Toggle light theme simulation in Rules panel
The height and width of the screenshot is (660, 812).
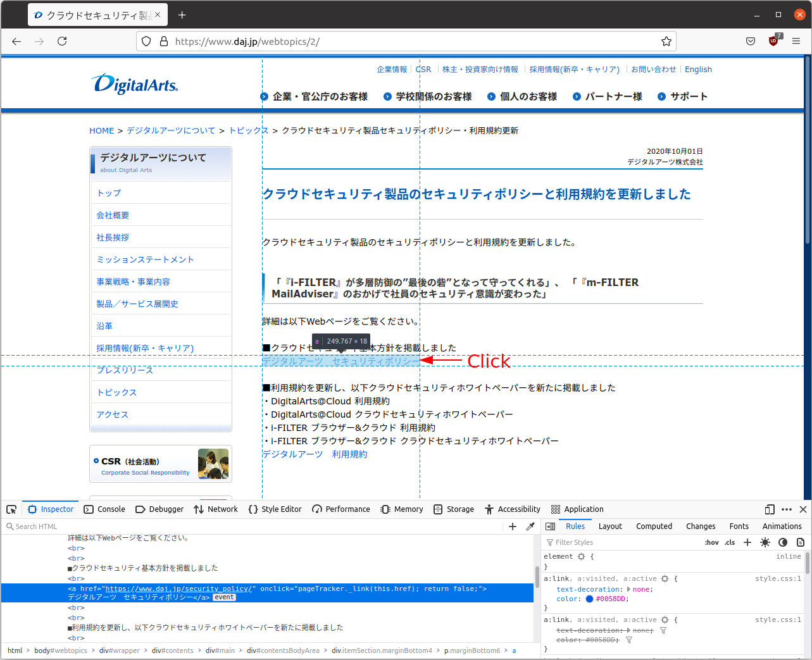765,542
